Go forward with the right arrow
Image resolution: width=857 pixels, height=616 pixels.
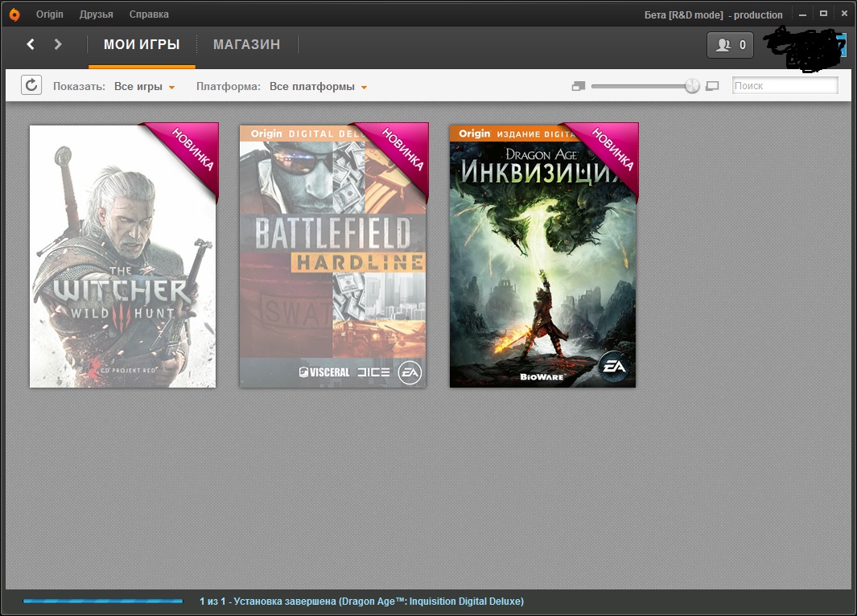58,44
